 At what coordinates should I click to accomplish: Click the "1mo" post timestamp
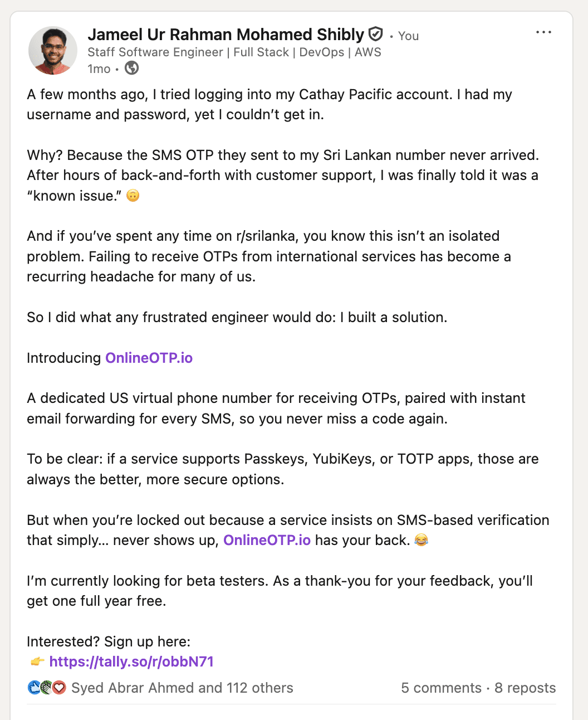(99, 69)
